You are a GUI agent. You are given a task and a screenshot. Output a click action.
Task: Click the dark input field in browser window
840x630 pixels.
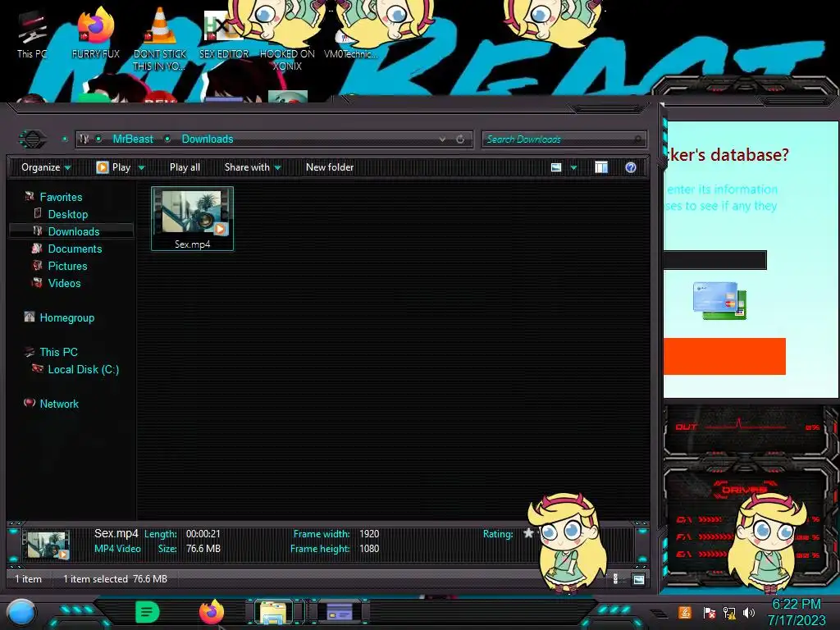[x=715, y=260]
